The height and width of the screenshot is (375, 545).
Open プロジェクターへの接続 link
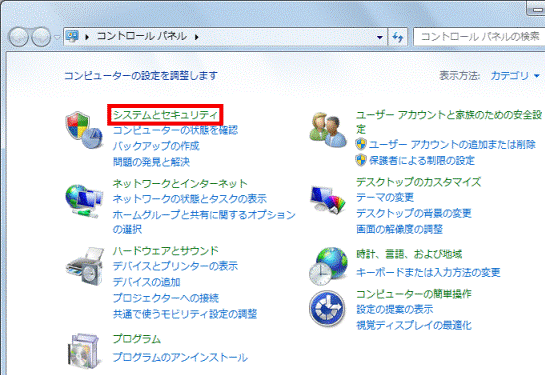coord(166,298)
